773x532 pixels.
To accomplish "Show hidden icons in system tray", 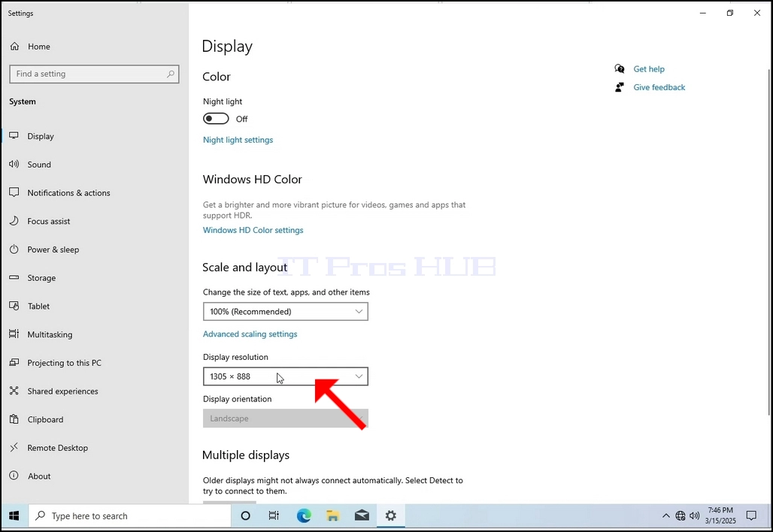I will click(666, 515).
